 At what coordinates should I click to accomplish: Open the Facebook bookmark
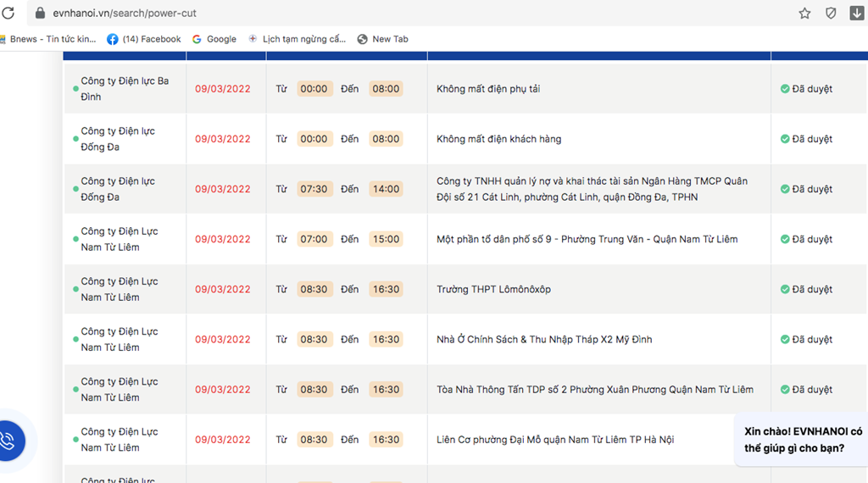[x=144, y=39]
